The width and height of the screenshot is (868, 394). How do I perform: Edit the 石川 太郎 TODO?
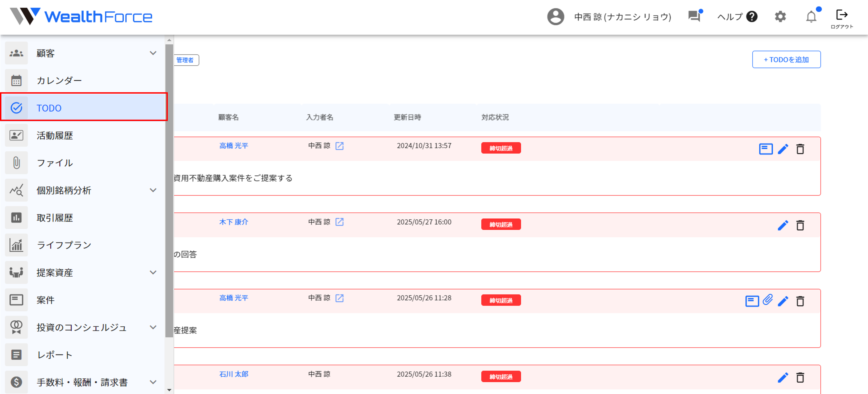[783, 377]
